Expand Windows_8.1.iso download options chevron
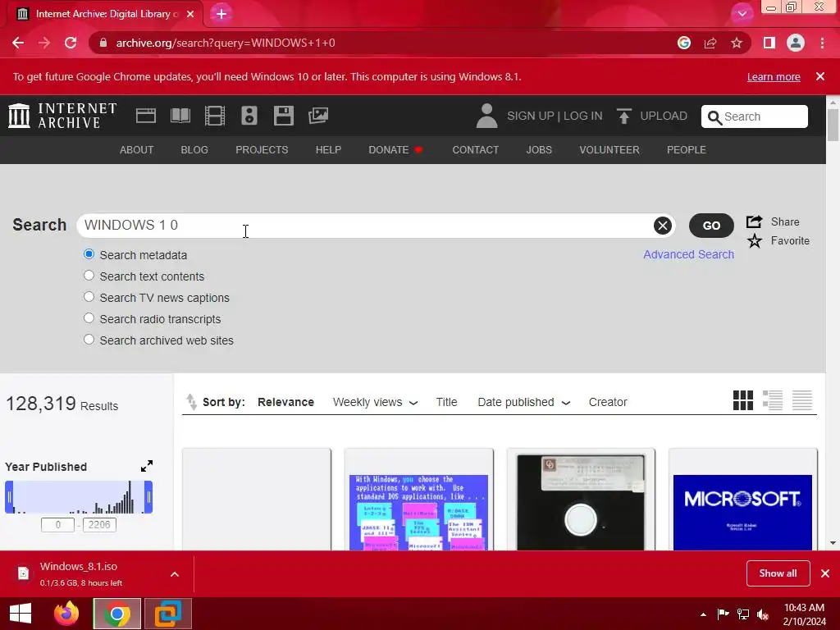The width and height of the screenshot is (840, 630). pyautogui.click(x=175, y=574)
